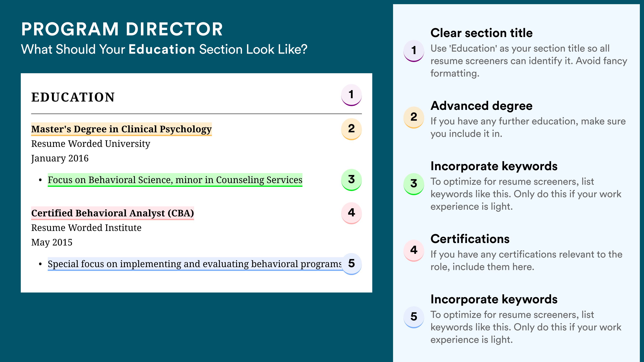Select the blue 5 badge in the right panel
This screenshot has height=362, width=644.
point(414,317)
